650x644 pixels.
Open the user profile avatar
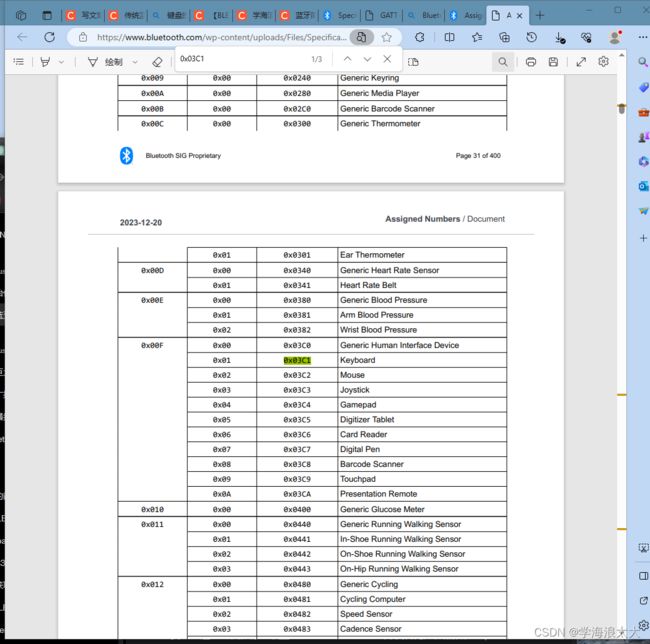615,37
